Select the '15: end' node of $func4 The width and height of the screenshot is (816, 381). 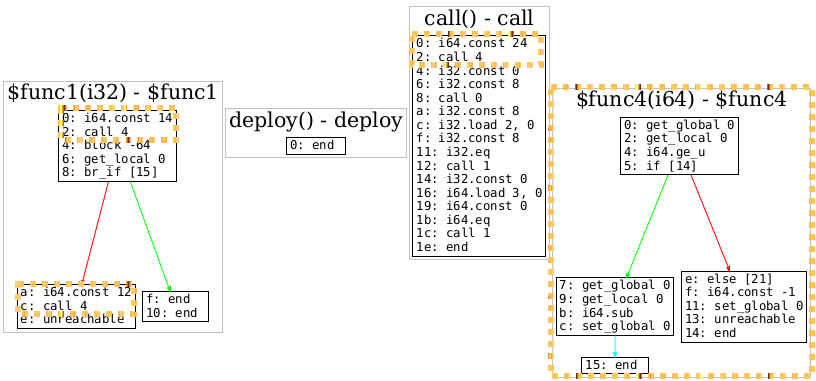(615, 365)
